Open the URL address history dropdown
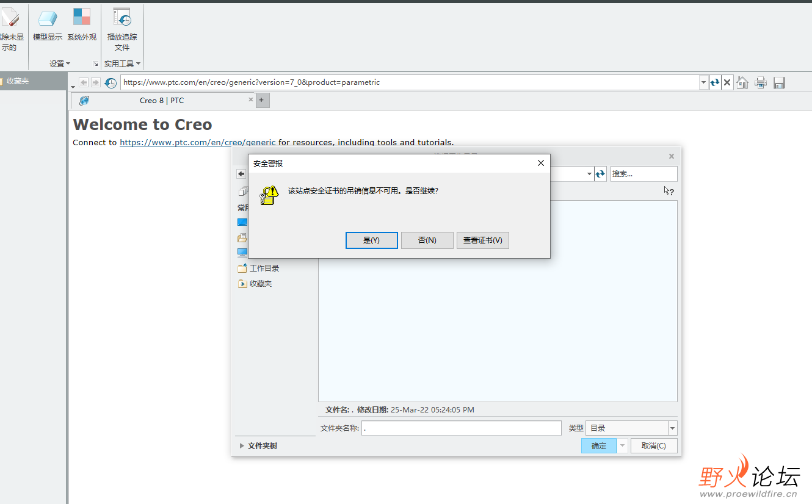 point(704,82)
